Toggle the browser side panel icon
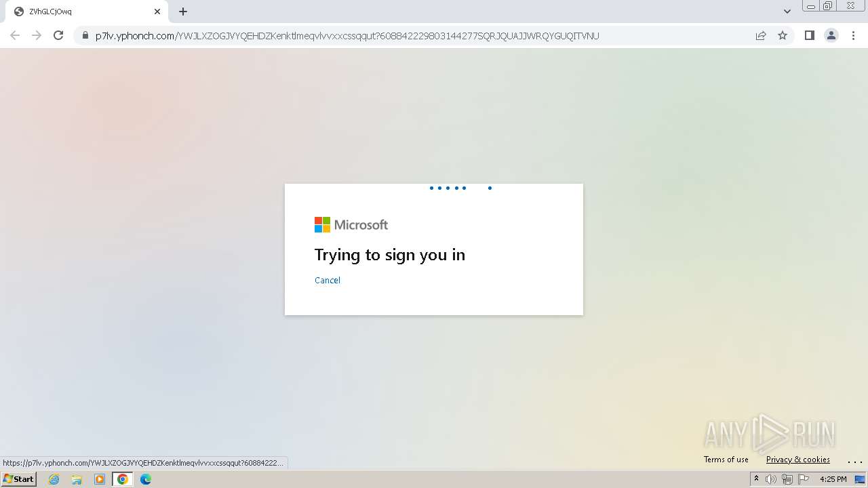868x488 pixels. [809, 35]
